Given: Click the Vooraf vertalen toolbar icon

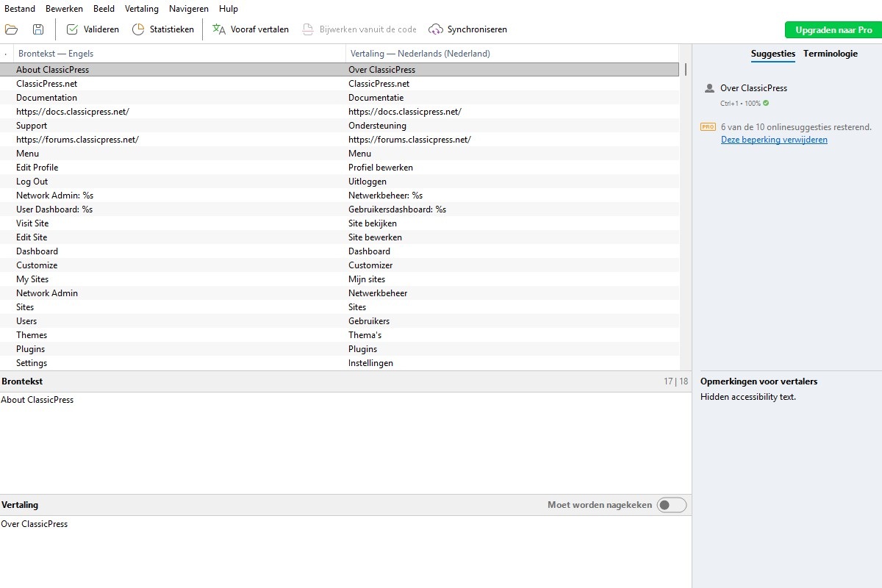Looking at the screenshot, I should click(x=219, y=29).
